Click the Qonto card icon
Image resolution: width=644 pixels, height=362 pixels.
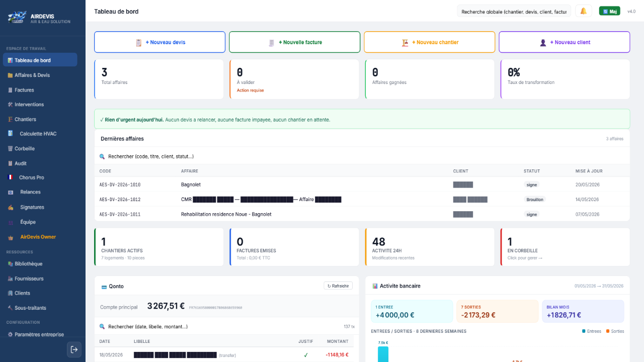point(104,287)
